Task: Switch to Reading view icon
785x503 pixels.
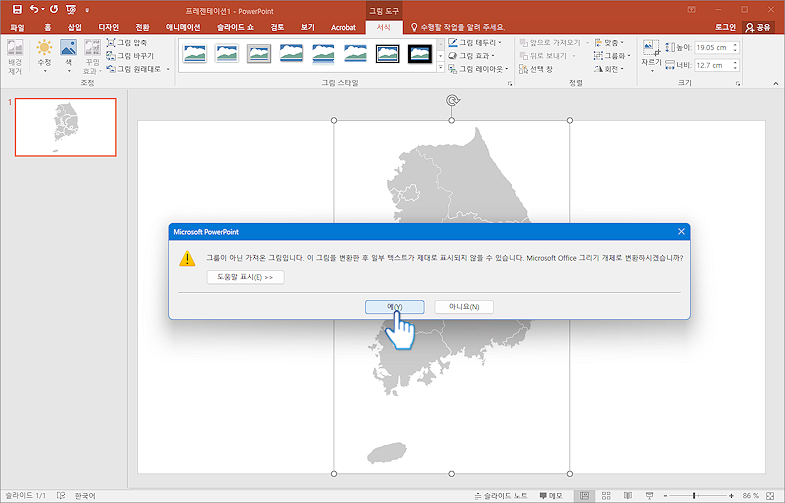Action: [628, 495]
